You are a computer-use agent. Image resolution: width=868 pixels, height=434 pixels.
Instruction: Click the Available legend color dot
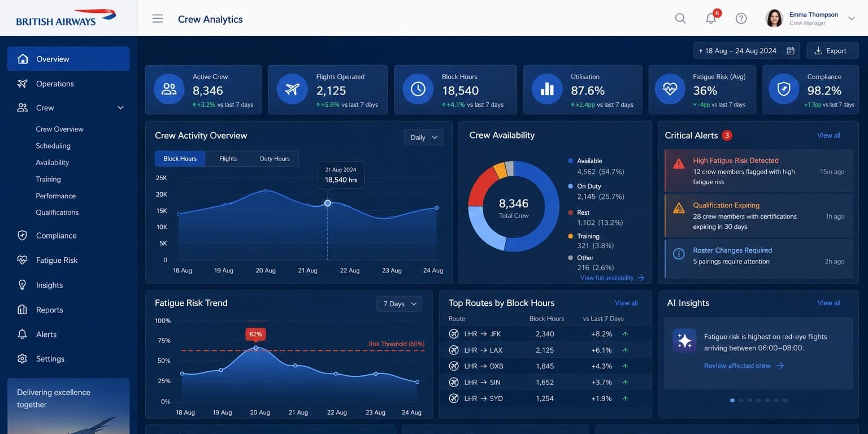click(571, 161)
